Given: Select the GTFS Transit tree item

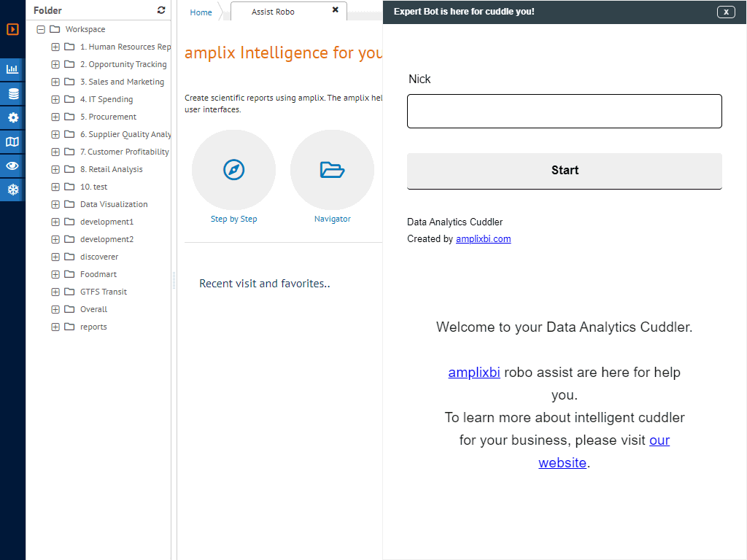Looking at the screenshot, I should pyautogui.click(x=104, y=292).
